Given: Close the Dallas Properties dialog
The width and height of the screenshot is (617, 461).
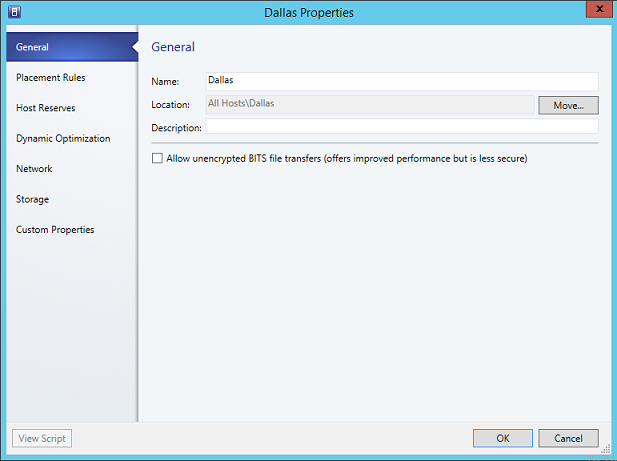Looking at the screenshot, I should coord(599,9).
